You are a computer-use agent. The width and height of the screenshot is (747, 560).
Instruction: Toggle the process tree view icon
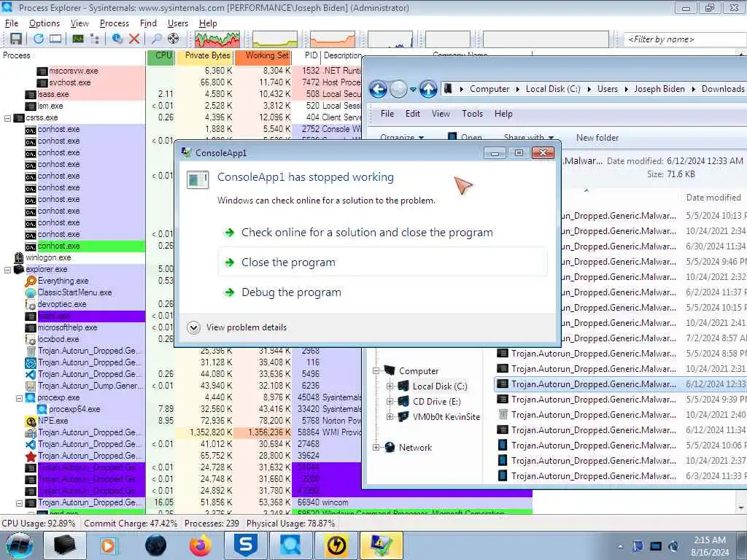[94, 39]
